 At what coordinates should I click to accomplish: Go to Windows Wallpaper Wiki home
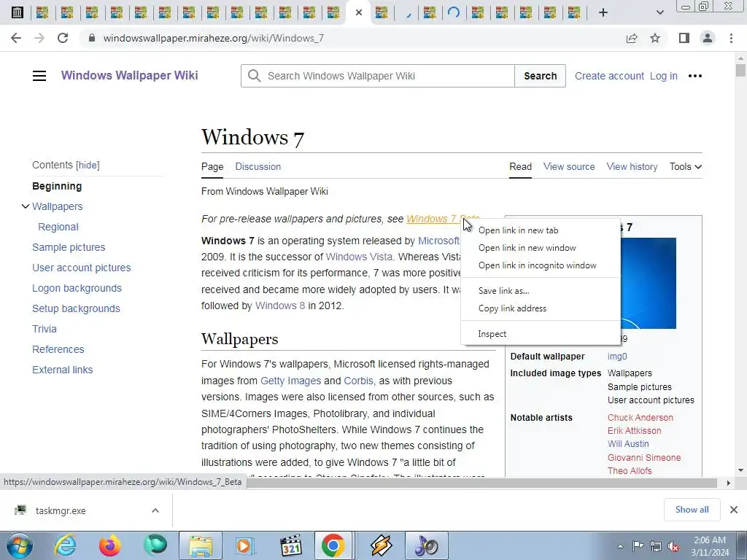point(130,75)
